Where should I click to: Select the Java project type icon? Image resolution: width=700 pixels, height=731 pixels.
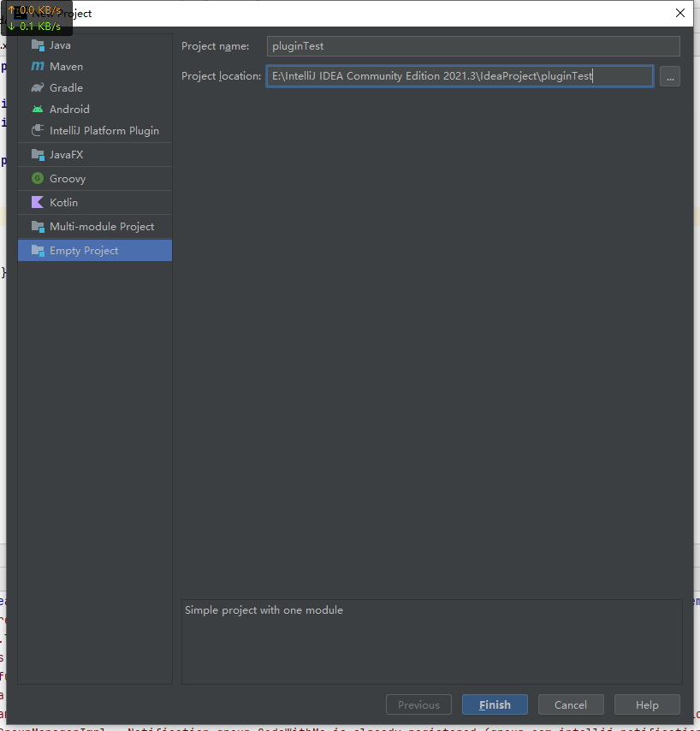click(38, 45)
